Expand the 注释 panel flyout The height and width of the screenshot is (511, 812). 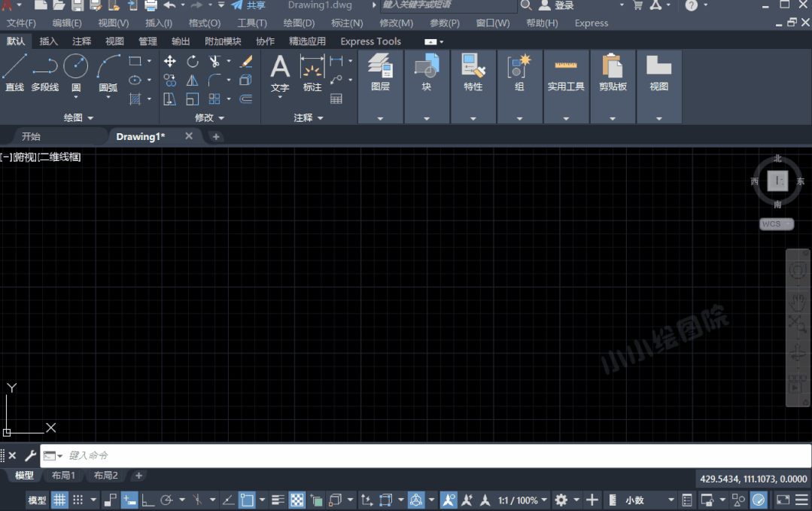[x=309, y=118]
